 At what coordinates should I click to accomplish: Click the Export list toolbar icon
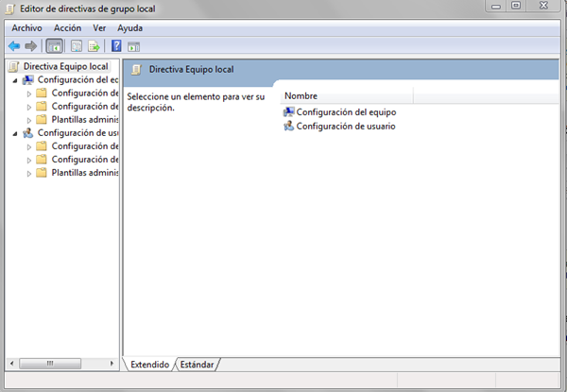[94, 46]
